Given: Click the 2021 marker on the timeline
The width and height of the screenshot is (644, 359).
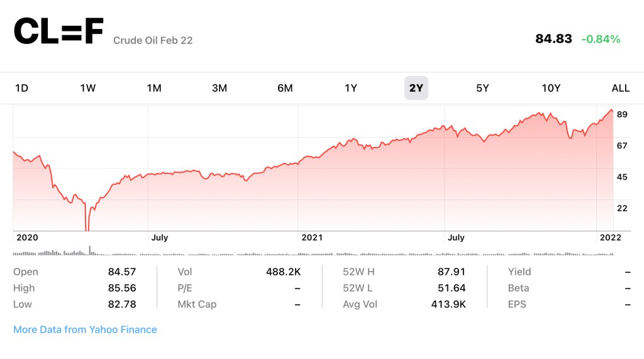Looking at the screenshot, I should tap(312, 238).
